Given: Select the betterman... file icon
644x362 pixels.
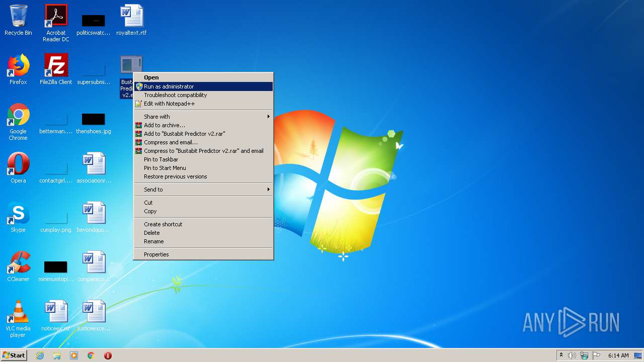Looking at the screenshot, I should [56, 124].
